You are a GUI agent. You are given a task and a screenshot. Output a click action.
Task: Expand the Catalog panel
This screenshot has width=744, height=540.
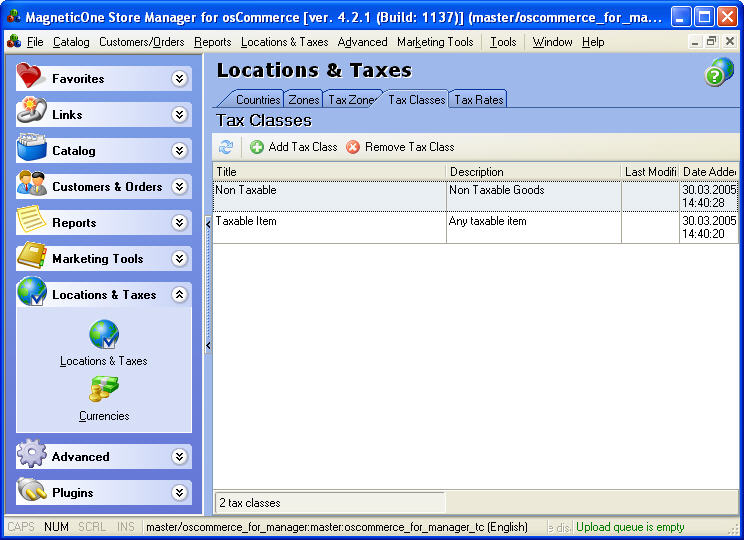(179, 150)
